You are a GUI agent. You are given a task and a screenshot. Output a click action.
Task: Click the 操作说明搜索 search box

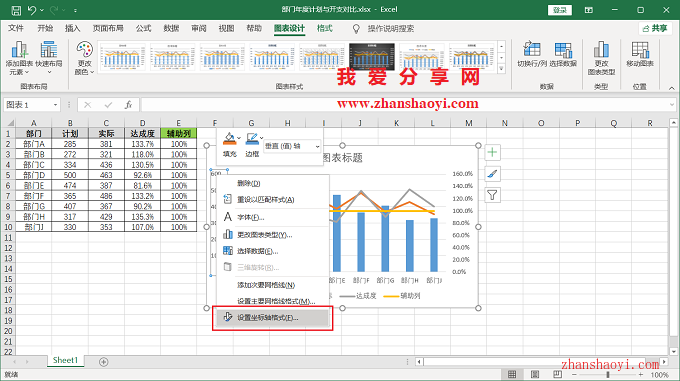pyautogui.click(x=391, y=29)
